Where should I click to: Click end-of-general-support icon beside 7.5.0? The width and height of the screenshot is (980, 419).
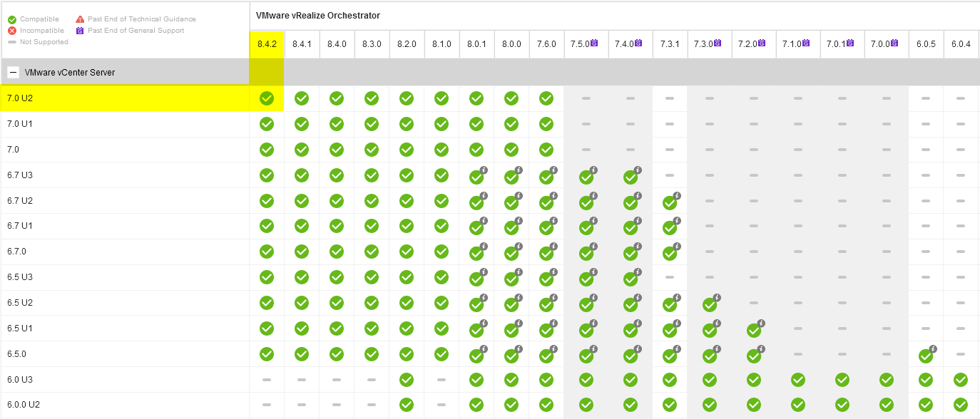coord(594,43)
